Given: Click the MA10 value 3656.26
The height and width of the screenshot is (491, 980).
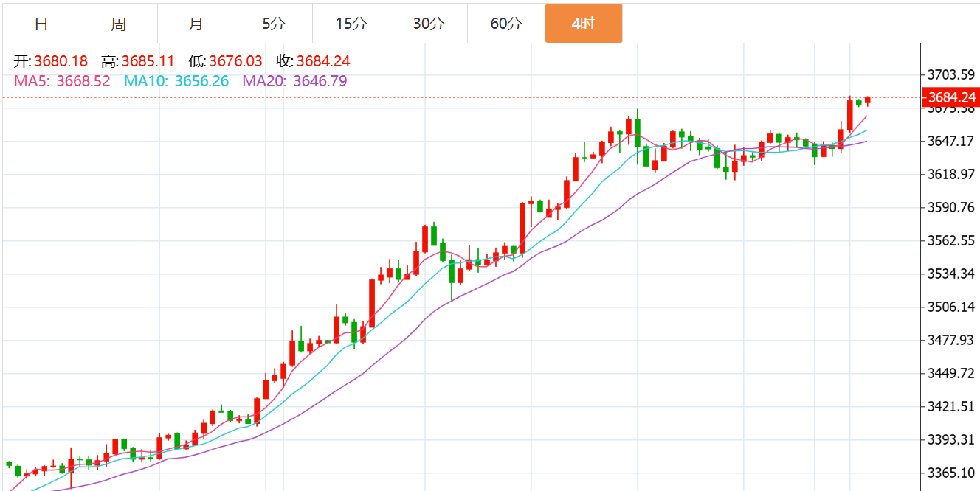Looking at the screenshot, I should point(201,81).
